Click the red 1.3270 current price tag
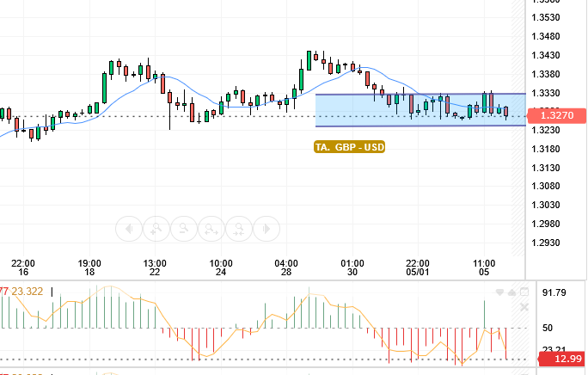Viewport: 588px width, 375px height. pyautogui.click(x=557, y=115)
